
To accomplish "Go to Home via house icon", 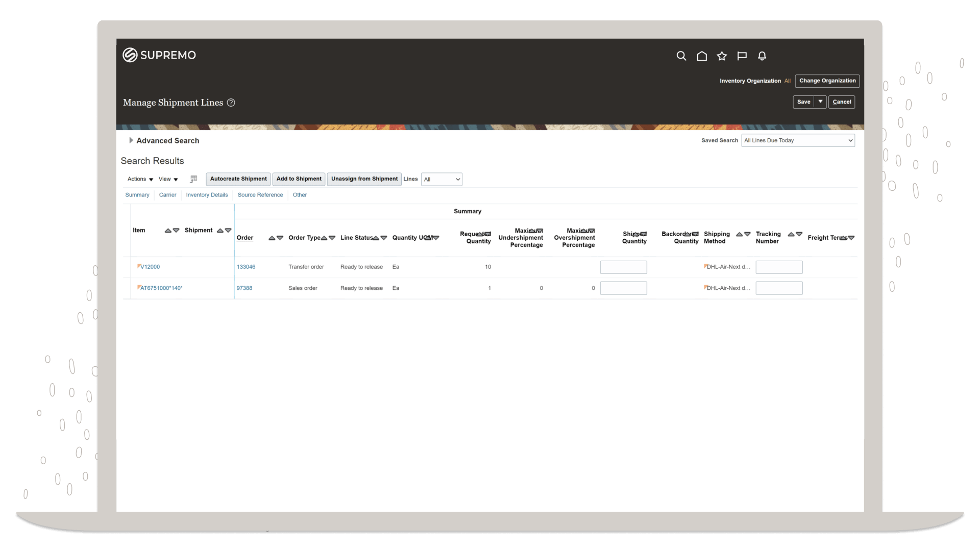I will [702, 56].
